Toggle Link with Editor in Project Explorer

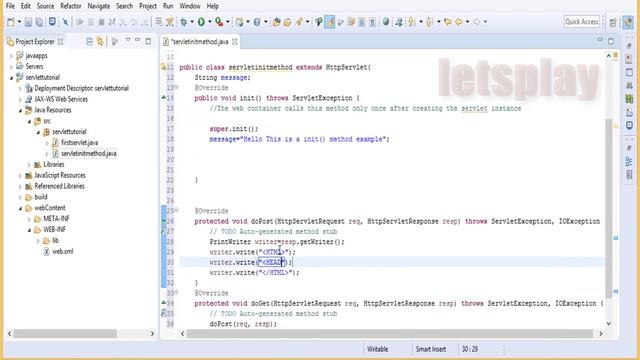tap(100, 41)
